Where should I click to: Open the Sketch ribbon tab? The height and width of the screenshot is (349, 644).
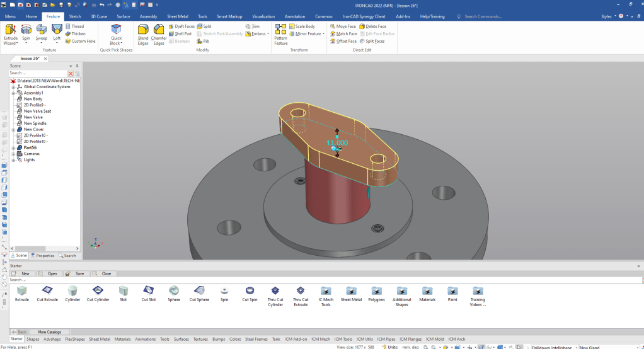tap(75, 16)
